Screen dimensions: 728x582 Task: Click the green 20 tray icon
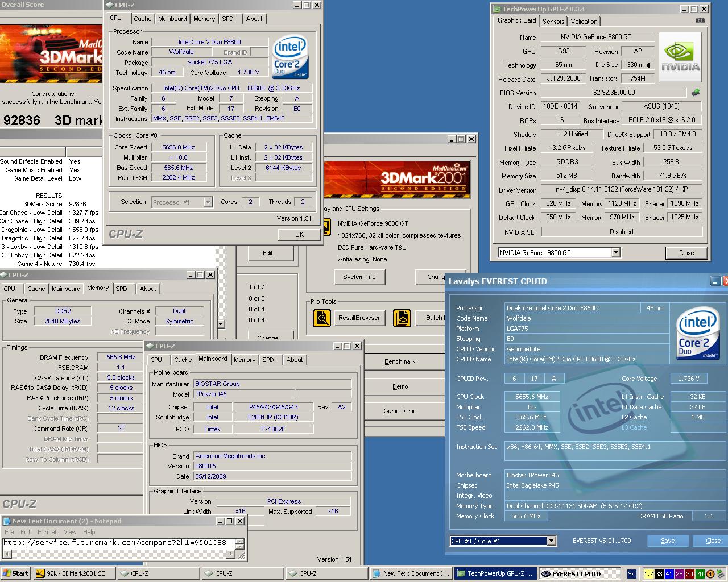pyautogui.click(x=700, y=574)
